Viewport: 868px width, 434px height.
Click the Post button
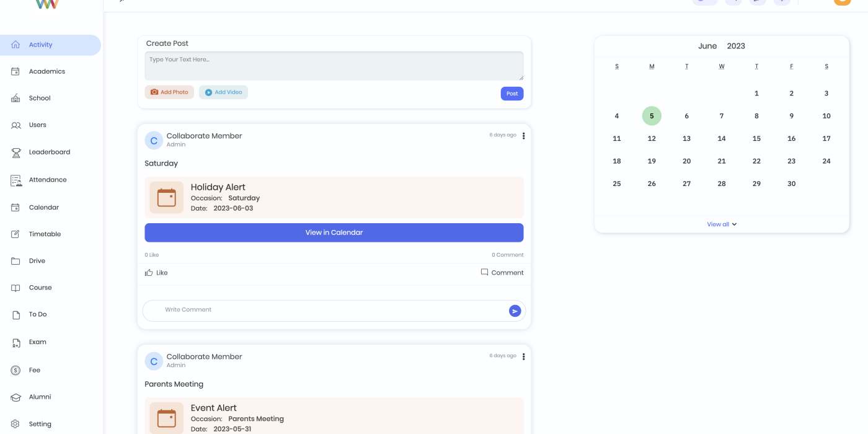point(511,94)
